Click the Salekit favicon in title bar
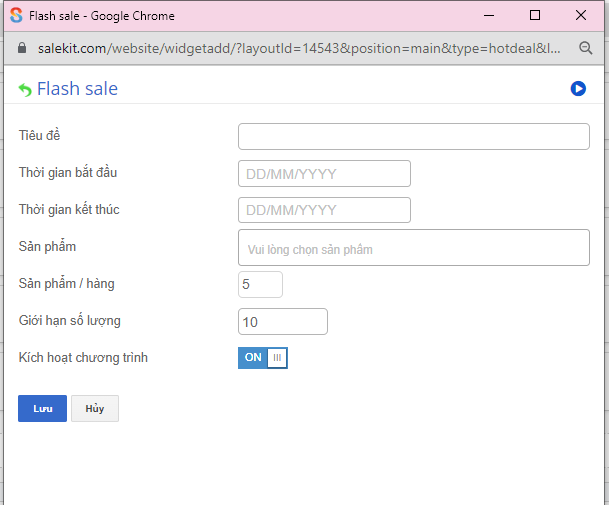The image size is (609, 505). [16, 15]
